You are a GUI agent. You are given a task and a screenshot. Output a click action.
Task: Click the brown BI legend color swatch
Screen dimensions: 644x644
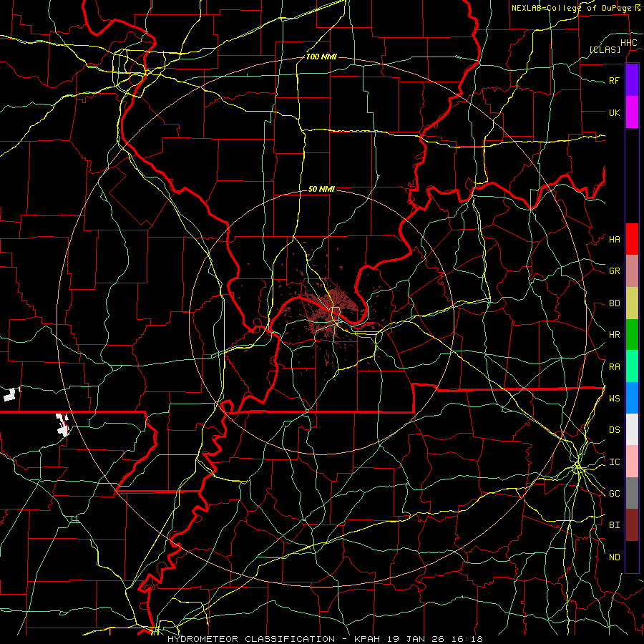632,525
